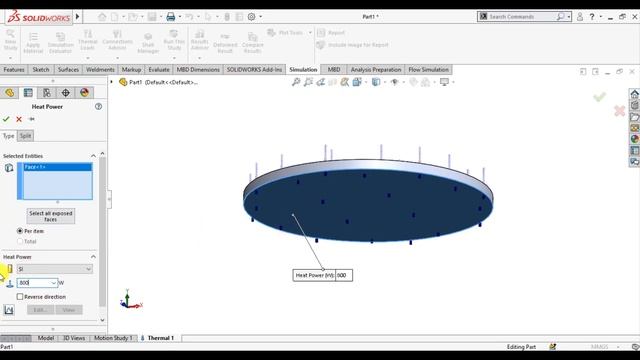This screenshot has height=360, width=640.
Task: Cancel with the viewport corner red X
Action: pyautogui.click(x=620, y=111)
